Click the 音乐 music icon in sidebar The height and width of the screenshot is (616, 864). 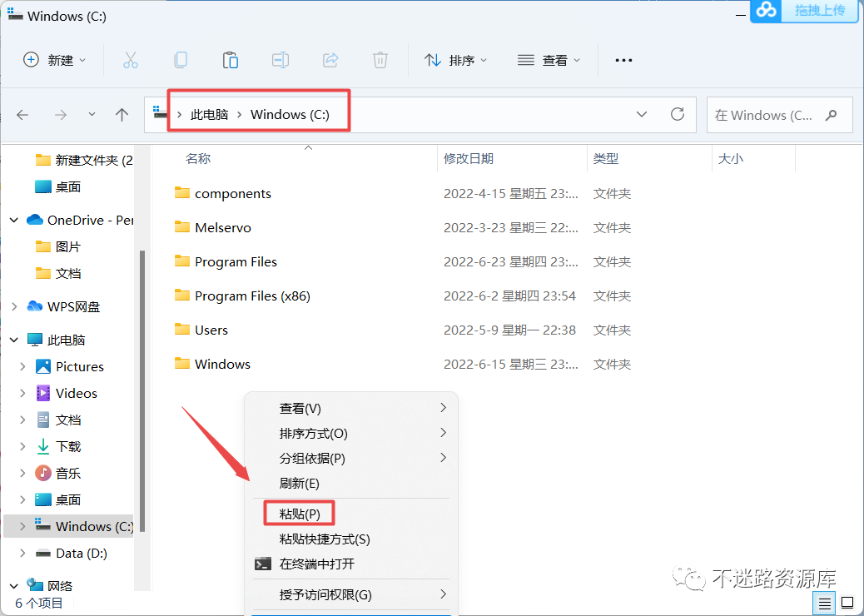coord(43,473)
